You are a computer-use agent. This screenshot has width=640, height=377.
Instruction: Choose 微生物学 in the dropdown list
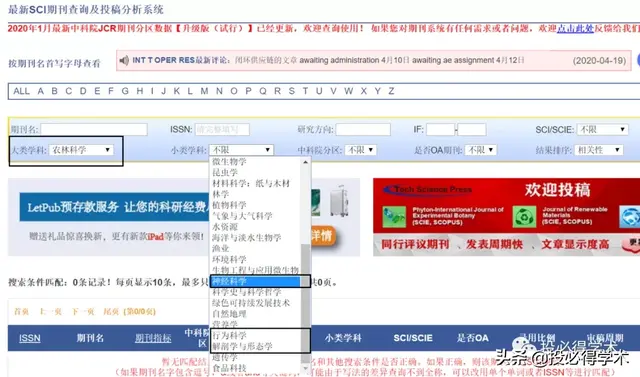coord(229,162)
